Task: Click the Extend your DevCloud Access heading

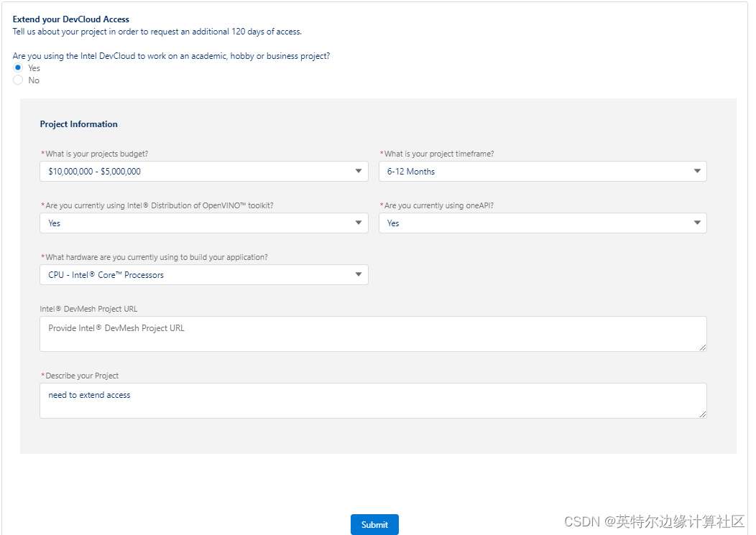Action: pyautogui.click(x=70, y=19)
